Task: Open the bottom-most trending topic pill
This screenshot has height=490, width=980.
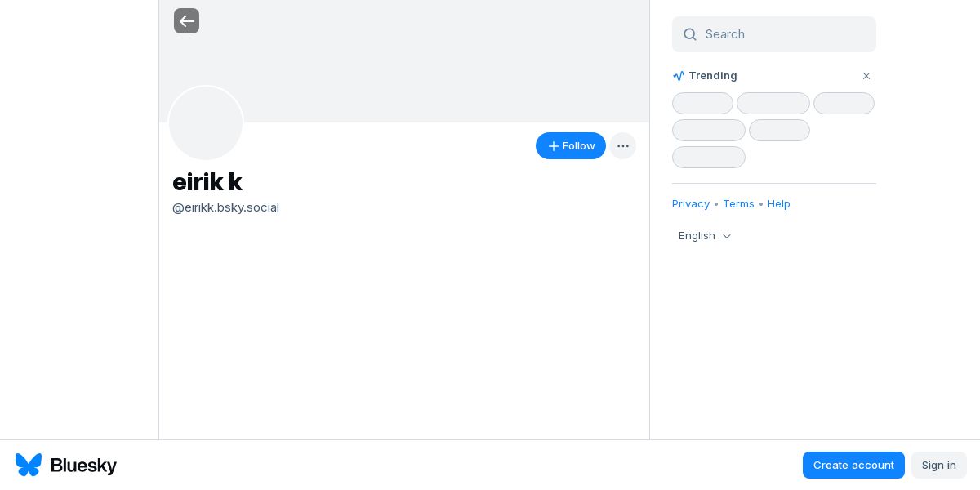Action: (x=708, y=158)
